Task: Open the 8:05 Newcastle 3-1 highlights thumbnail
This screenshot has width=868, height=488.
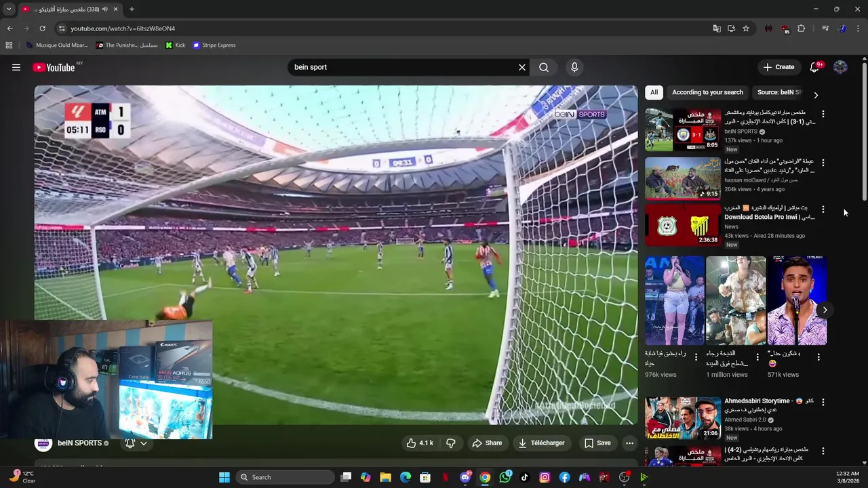Action: point(683,129)
